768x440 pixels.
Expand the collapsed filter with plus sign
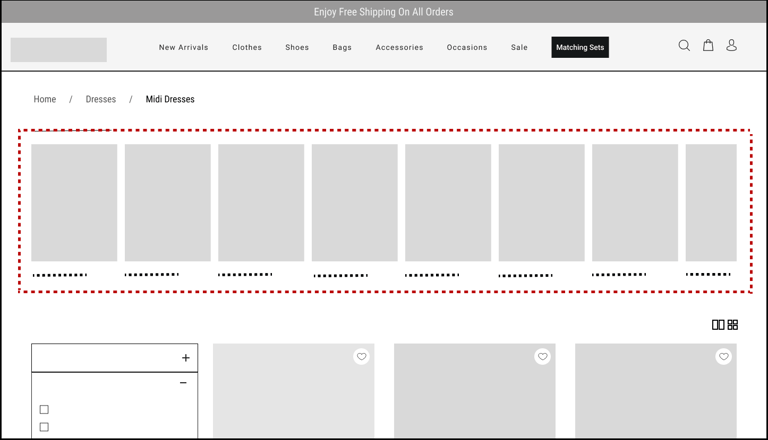(x=186, y=358)
